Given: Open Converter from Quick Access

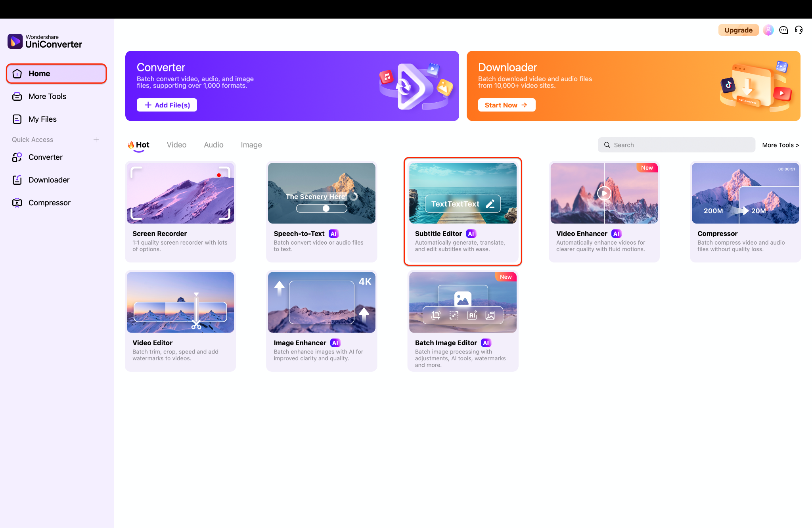Looking at the screenshot, I should tap(45, 157).
